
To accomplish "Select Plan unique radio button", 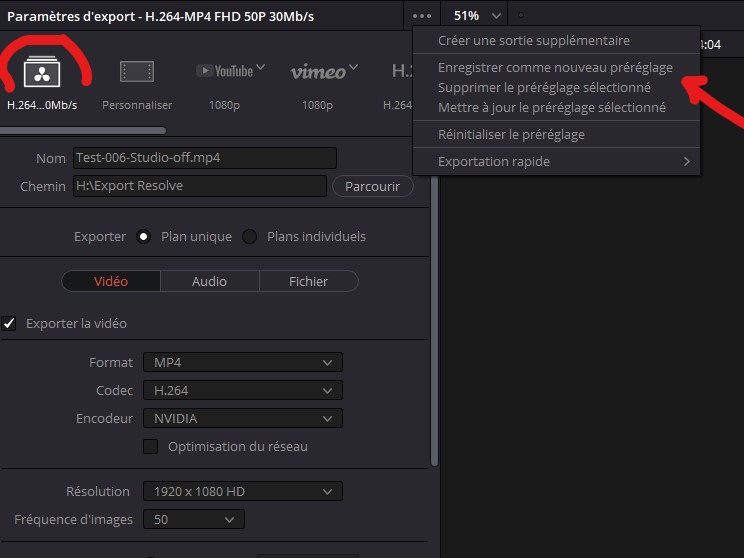I will [x=144, y=237].
